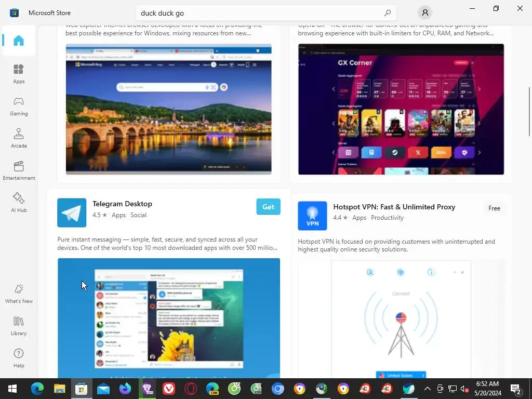
Task: Open the Opera GX 'GX Corner' screenshot
Action: (401, 109)
